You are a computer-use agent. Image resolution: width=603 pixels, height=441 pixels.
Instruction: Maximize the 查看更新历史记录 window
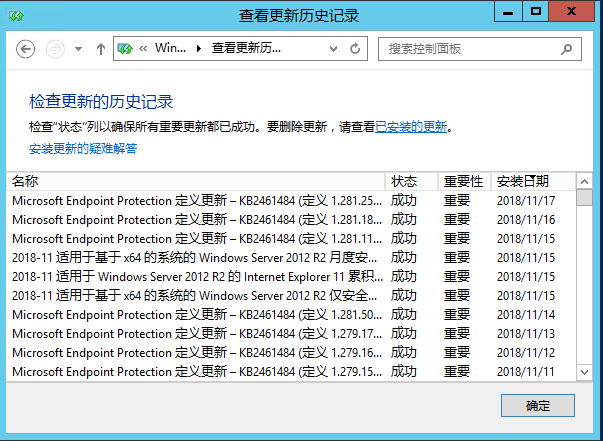(x=536, y=12)
